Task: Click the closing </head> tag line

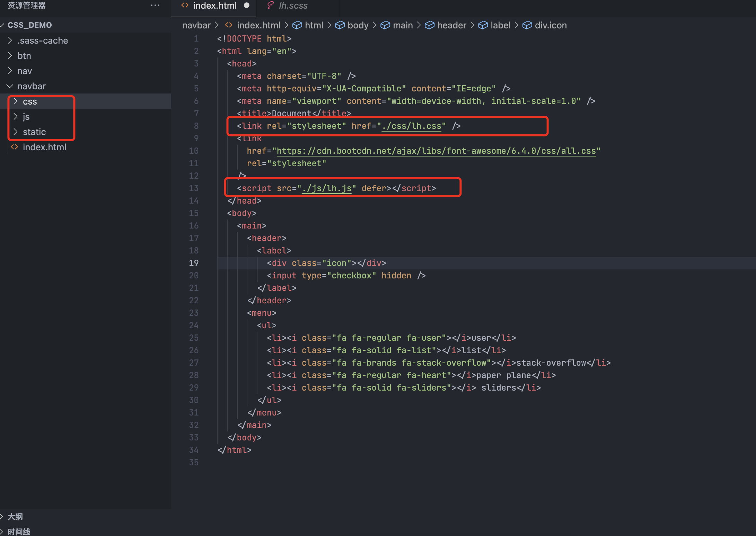Action: [x=244, y=201]
